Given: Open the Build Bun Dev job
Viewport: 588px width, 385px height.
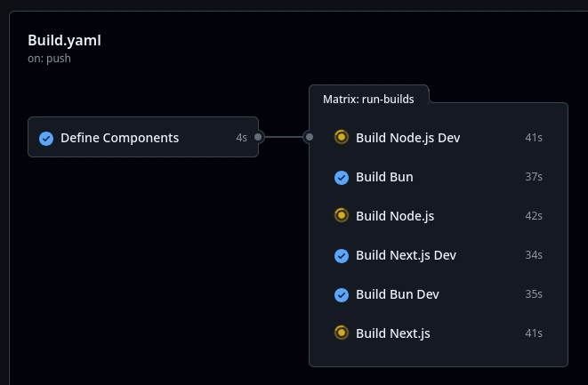Looking at the screenshot, I should pos(438,294).
